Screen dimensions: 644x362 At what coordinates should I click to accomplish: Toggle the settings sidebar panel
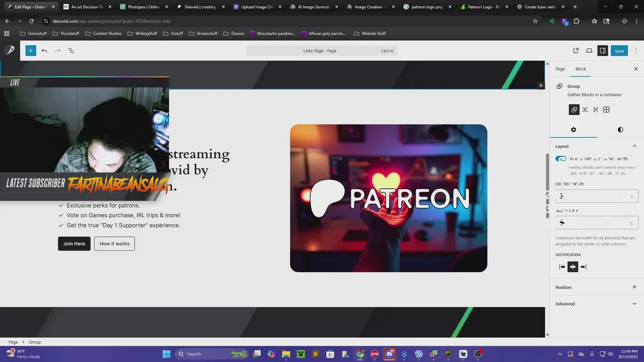point(602,51)
